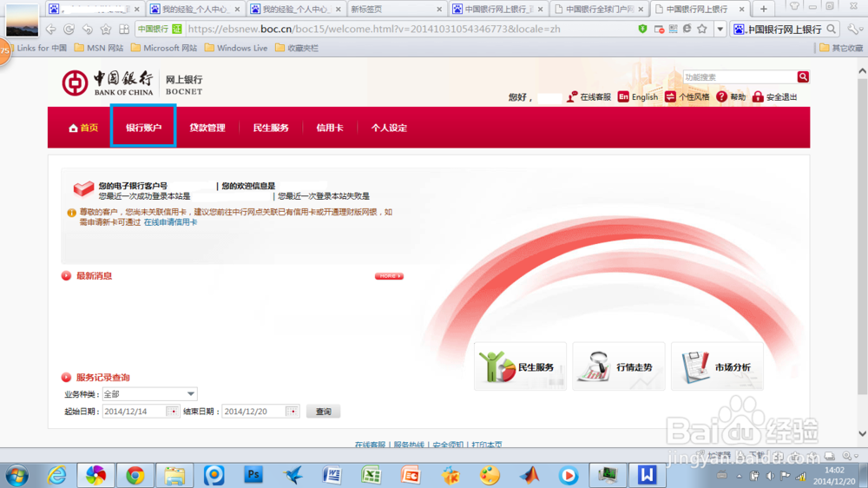Open the 其它收藏 bookmark folder

[x=841, y=48]
